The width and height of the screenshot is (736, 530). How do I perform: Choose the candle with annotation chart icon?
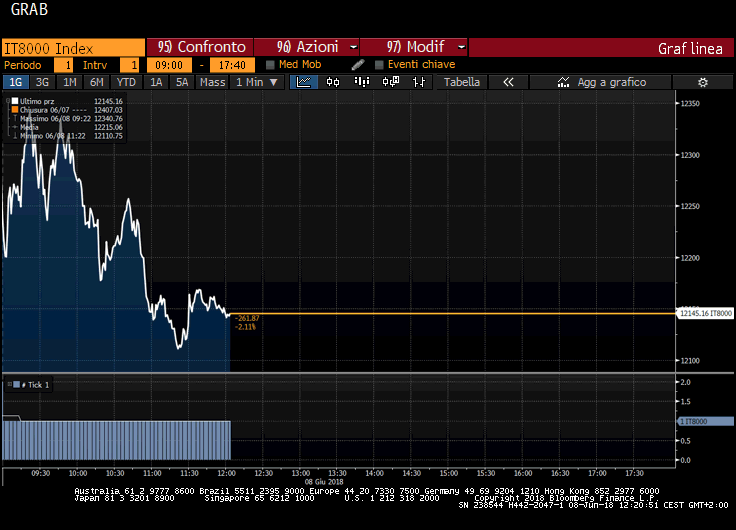391,82
